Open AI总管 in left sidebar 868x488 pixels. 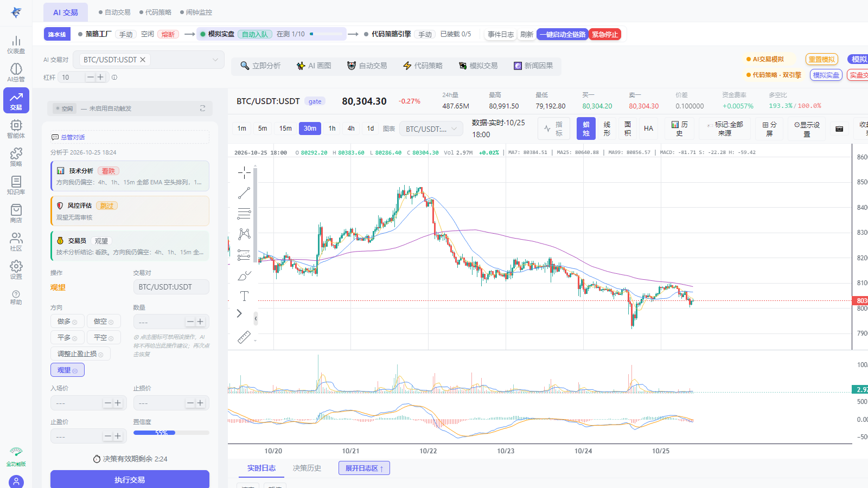pos(16,73)
